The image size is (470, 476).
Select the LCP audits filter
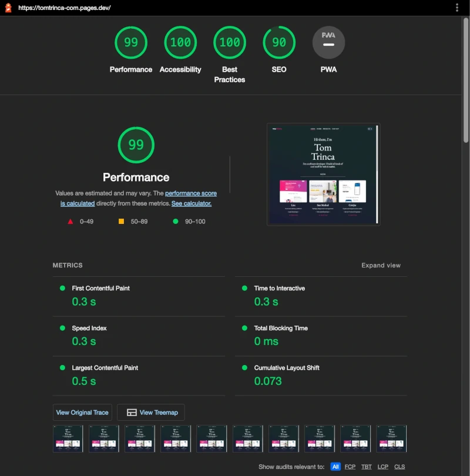click(x=383, y=467)
